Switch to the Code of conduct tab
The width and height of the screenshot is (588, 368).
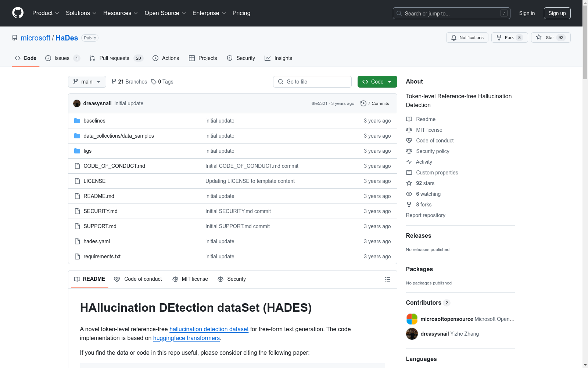coord(138,279)
